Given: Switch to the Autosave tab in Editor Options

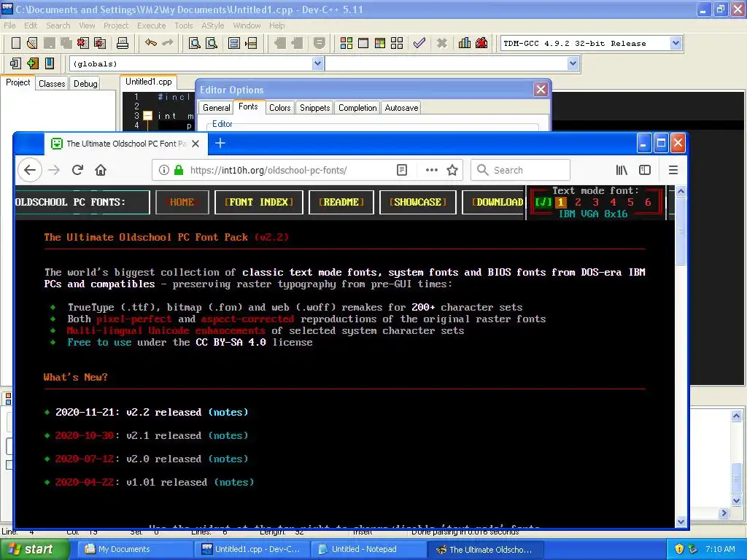Looking at the screenshot, I should (x=401, y=108).
